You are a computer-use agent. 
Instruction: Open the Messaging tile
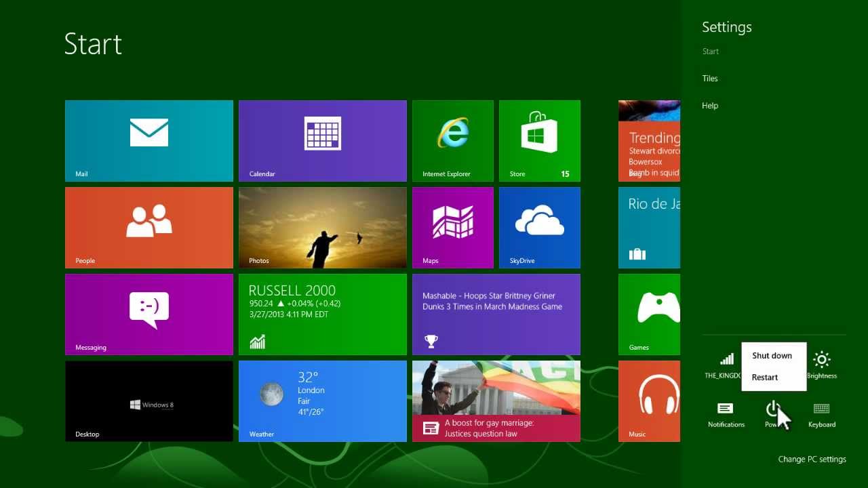(x=149, y=314)
